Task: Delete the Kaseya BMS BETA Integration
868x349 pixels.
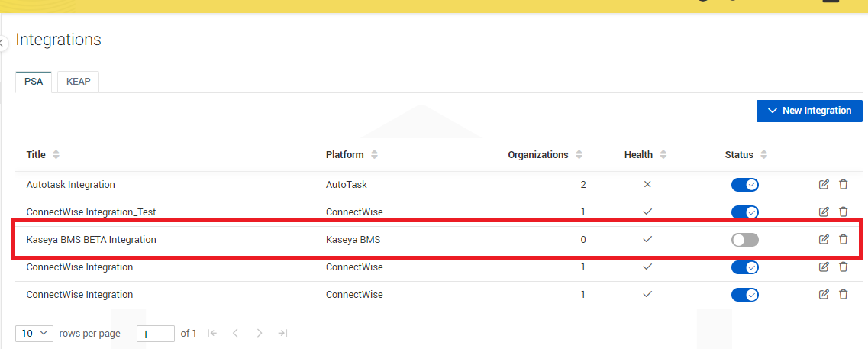Action: [x=844, y=239]
